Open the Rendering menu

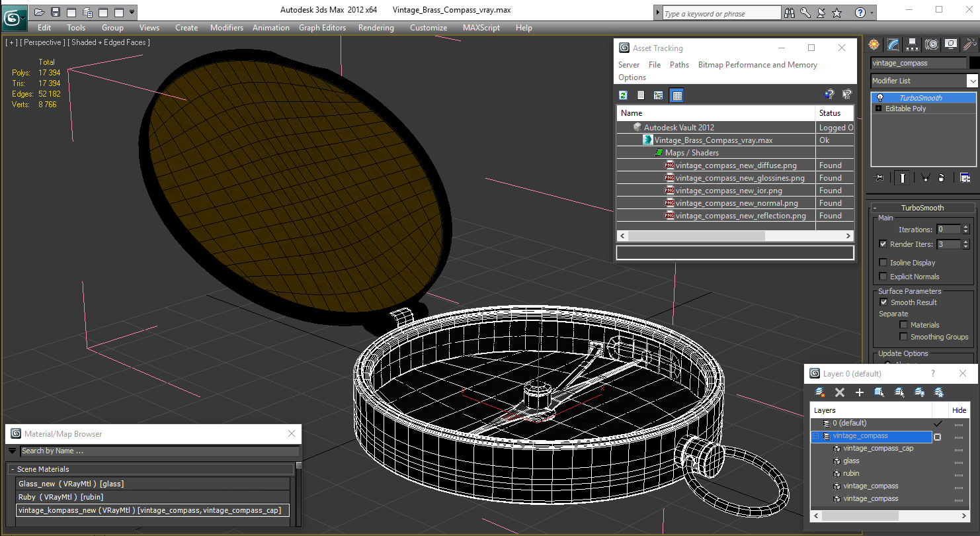coord(376,28)
